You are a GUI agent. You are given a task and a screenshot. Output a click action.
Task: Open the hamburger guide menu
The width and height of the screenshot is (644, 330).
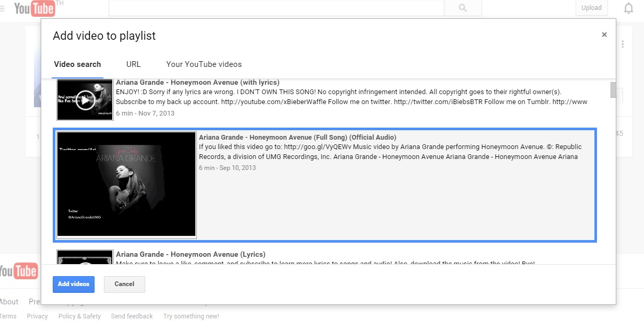(x=3, y=8)
